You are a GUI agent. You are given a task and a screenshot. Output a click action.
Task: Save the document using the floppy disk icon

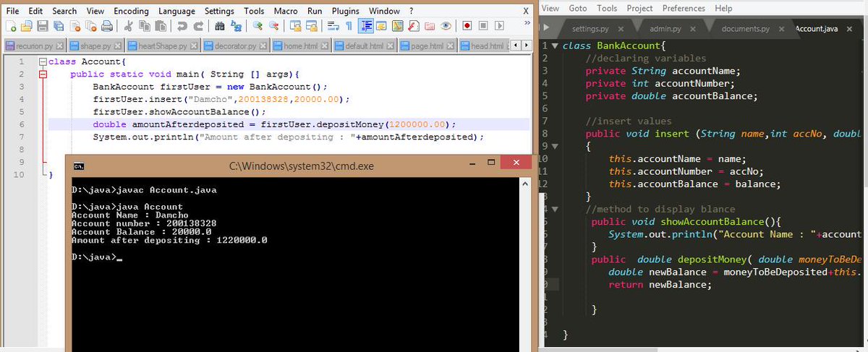tap(43, 26)
